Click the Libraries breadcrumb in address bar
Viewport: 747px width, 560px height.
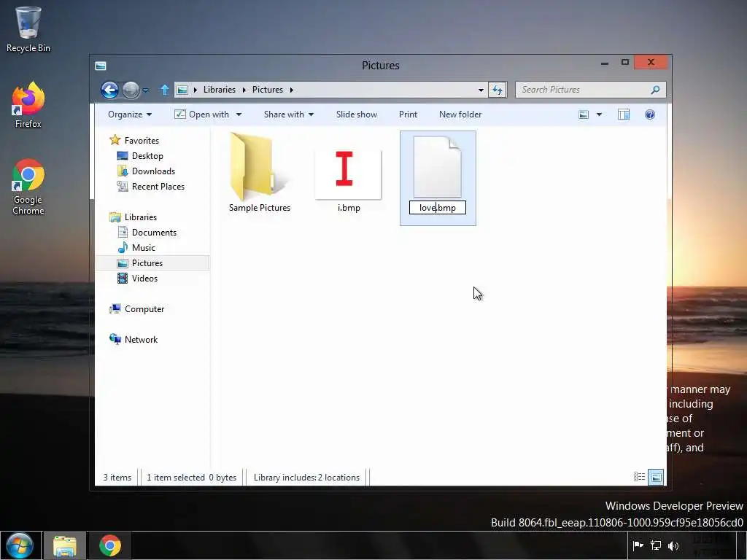[219, 90]
